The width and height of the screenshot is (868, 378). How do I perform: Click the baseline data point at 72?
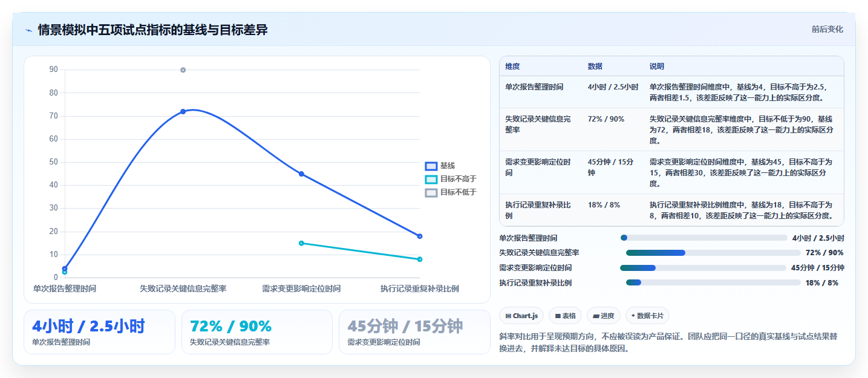[183, 111]
